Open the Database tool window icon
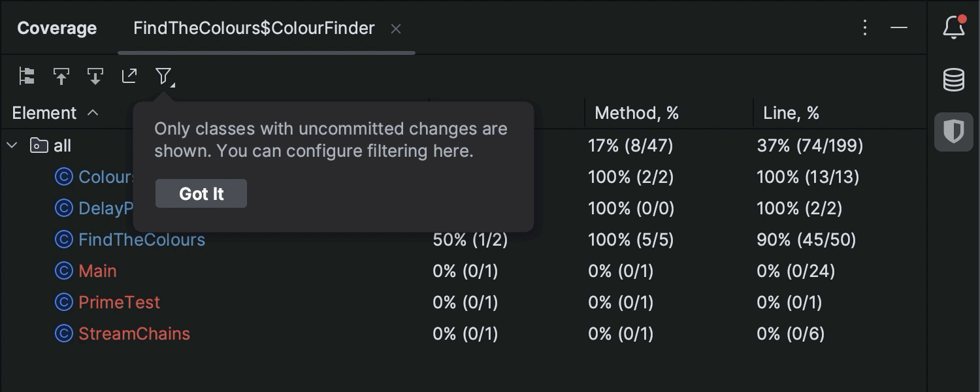Image resolution: width=980 pixels, height=392 pixels. tap(954, 80)
